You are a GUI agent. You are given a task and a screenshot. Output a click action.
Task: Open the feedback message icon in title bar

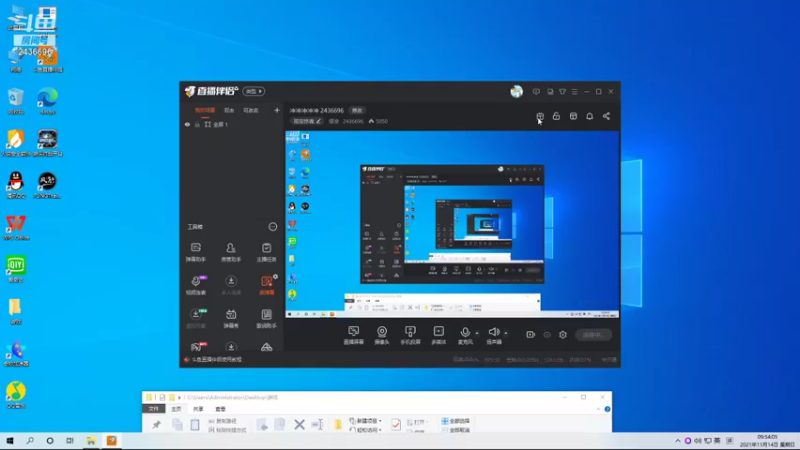click(x=536, y=92)
